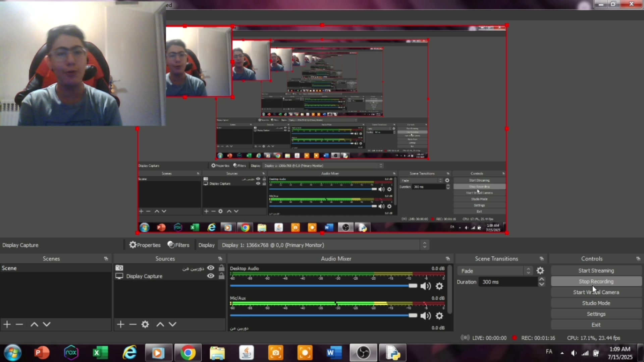Open source properties gear in Sources toolbar
This screenshot has width=644, height=362.
click(x=145, y=324)
